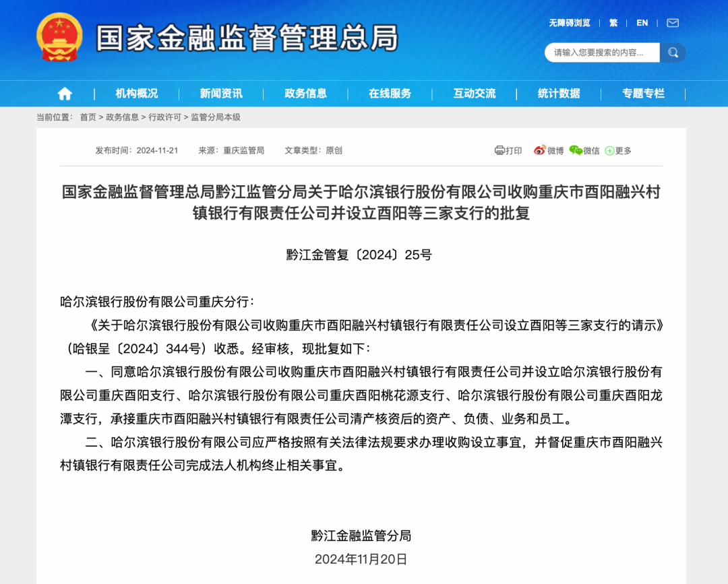The height and width of the screenshot is (584, 728).
Task: Click the 行政许可 breadcrumb link
Action: [x=165, y=117]
